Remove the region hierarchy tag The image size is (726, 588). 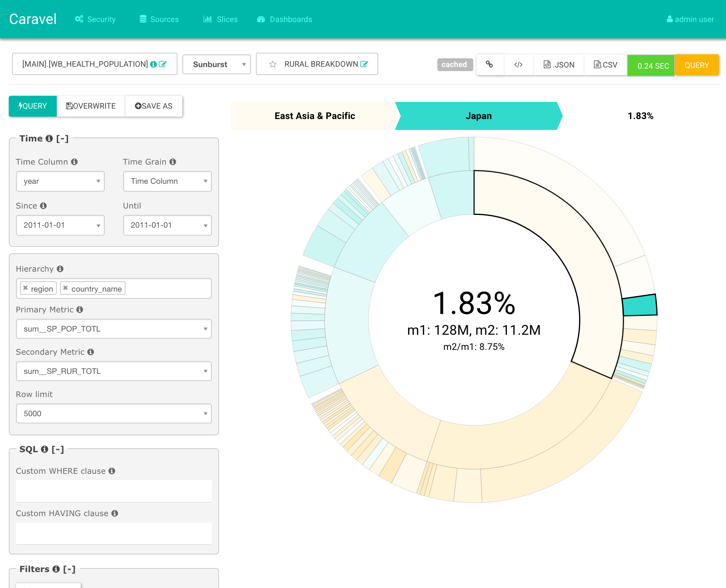[x=26, y=288]
